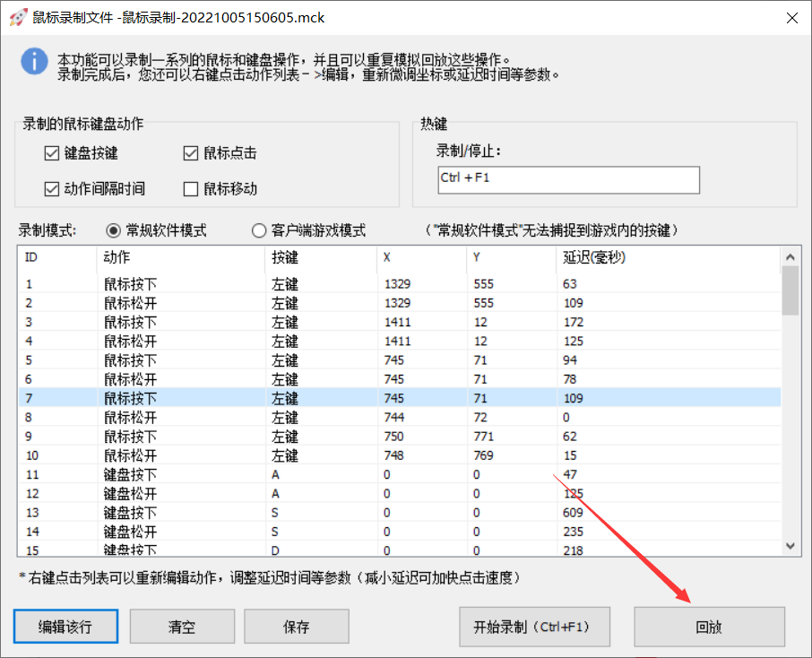Click the 保存 button
This screenshot has width=812, height=658.
click(x=297, y=627)
